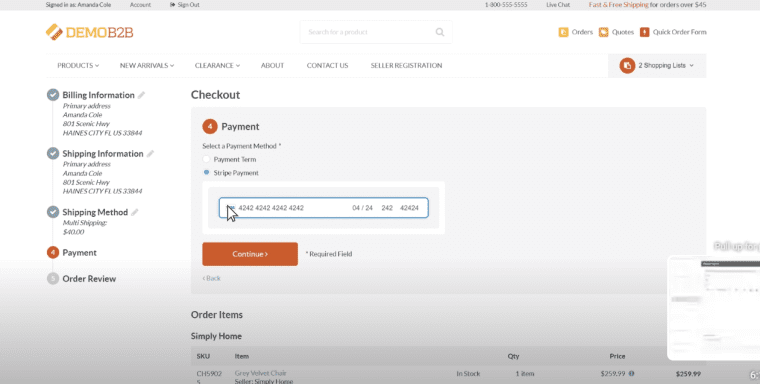This screenshot has height=384, width=760.
Task: Click the card ZIP 42424 field
Action: click(409, 208)
